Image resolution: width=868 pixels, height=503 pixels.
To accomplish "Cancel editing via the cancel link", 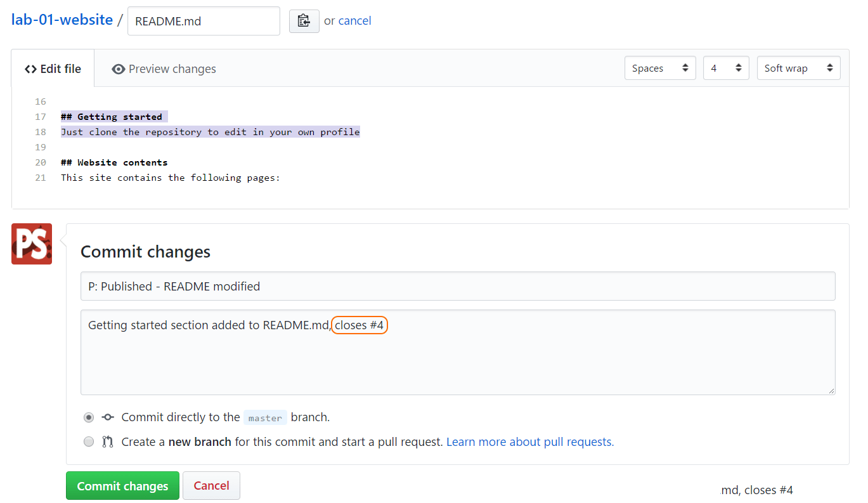I will [x=355, y=21].
